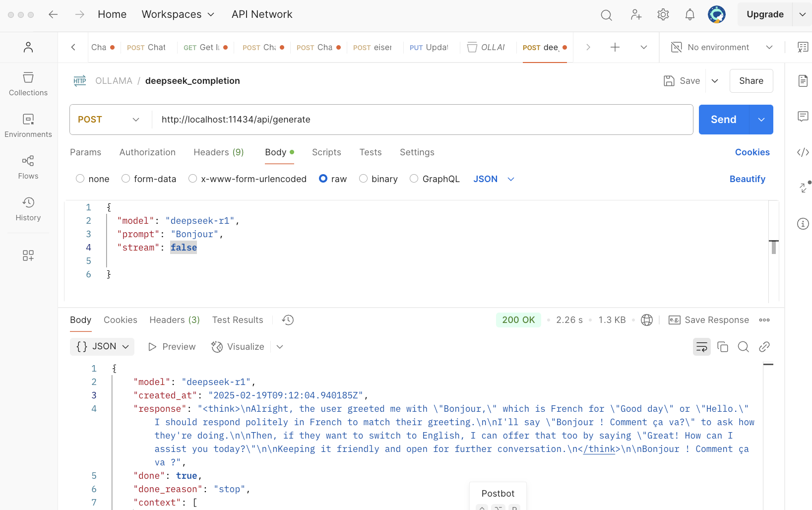The height and width of the screenshot is (510, 812).
Task: Expand the No environment selector
Action: click(722, 47)
